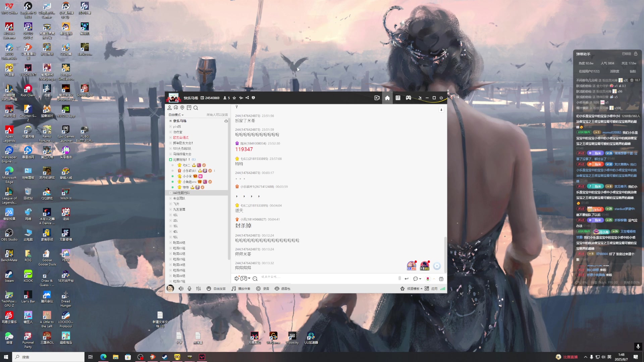The height and width of the screenshot is (362, 644).
Task: Click the text recognition icon beside chat input
Action: pyautogui.click(x=255, y=279)
